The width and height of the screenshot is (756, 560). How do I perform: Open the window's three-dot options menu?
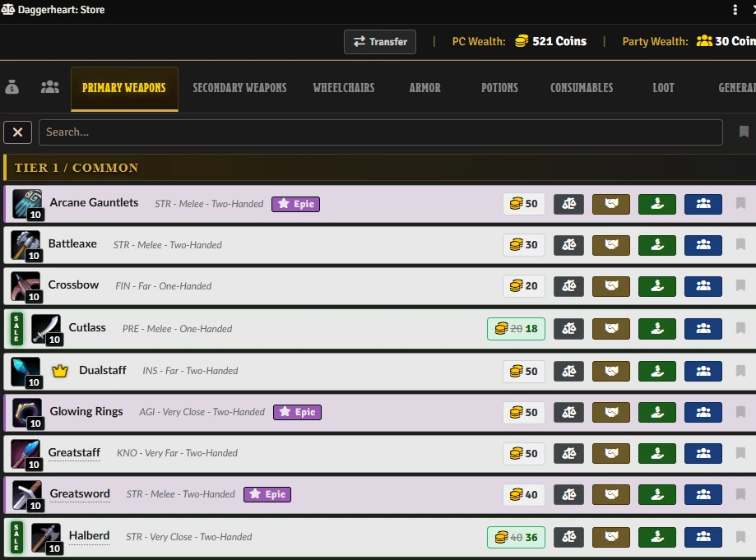coord(735,10)
